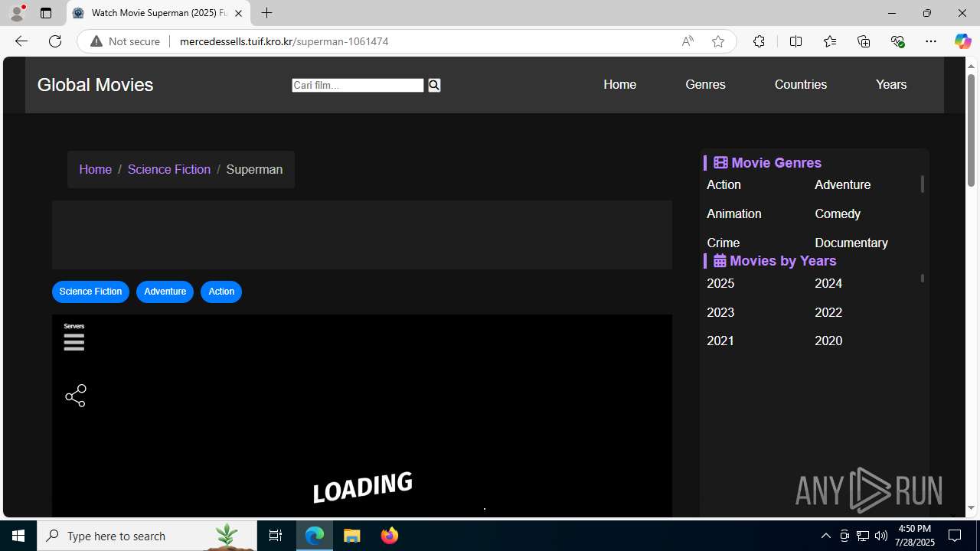Screen dimensions: 980x551
Task: Open Adventure in Movie Genres sidebar
Action: [842, 184]
